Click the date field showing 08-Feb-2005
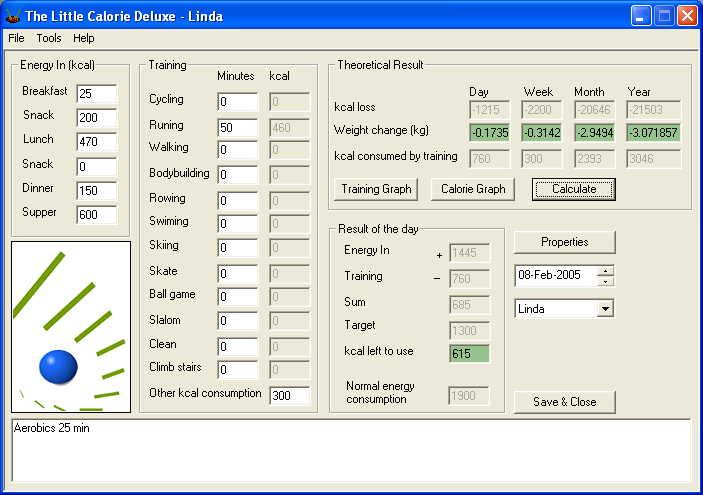The width and height of the screenshot is (703, 495). pyautogui.click(x=556, y=275)
